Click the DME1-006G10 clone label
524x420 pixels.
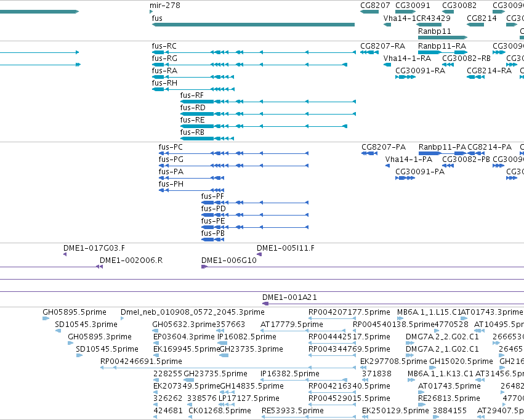point(229,260)
